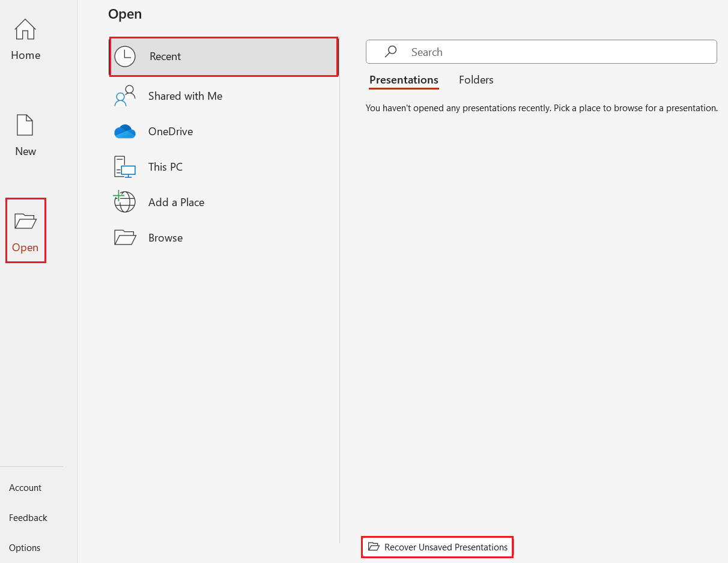Click the Browse folder icon
Screen dimensions: 728x563
[x=125, y=238]
